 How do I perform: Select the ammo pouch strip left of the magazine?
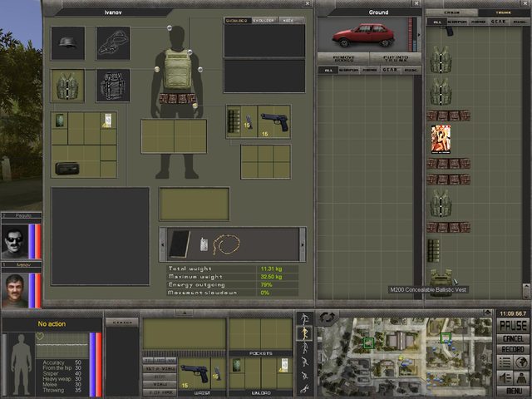[234, 121]
